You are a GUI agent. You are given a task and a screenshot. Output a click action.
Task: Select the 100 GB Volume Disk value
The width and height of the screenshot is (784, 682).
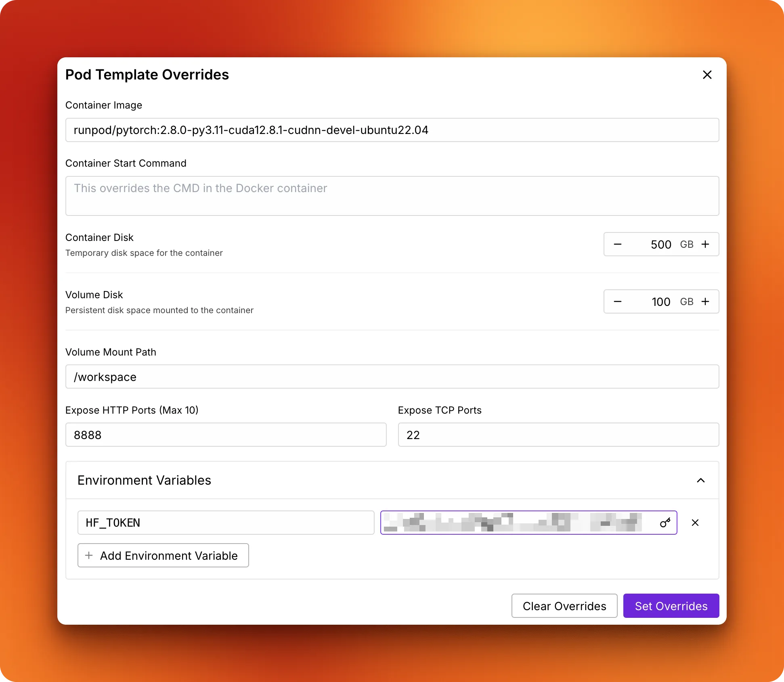[x=660, y=302]
